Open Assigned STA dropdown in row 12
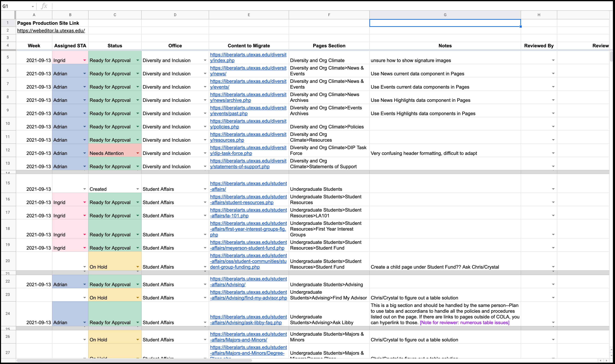Image resolution: width=615 pixels, height=364 pixels. coord(84,153)
